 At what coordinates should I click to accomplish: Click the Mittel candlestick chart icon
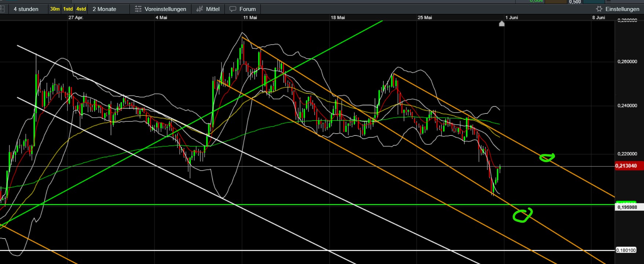[200, 9]
